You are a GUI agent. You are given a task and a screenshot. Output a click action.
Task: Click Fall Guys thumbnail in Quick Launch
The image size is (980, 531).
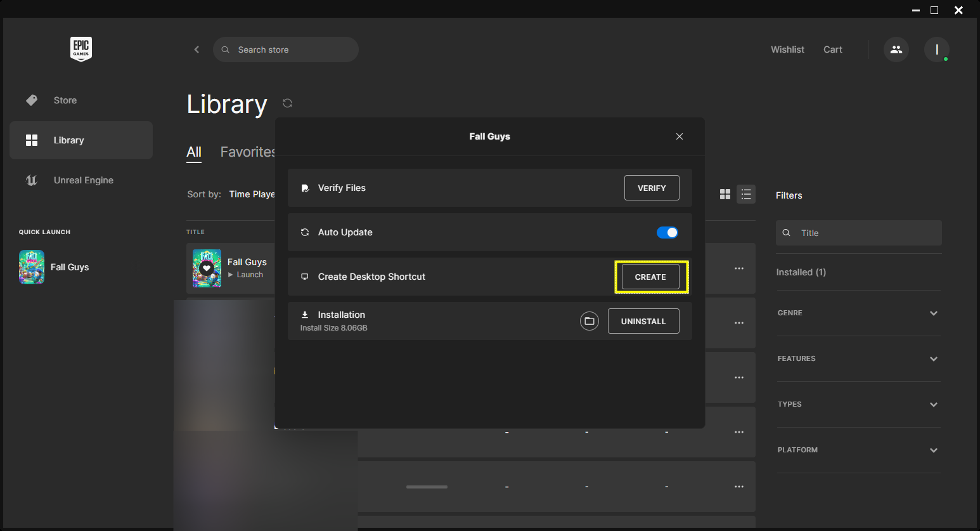(x=32, y=267)
